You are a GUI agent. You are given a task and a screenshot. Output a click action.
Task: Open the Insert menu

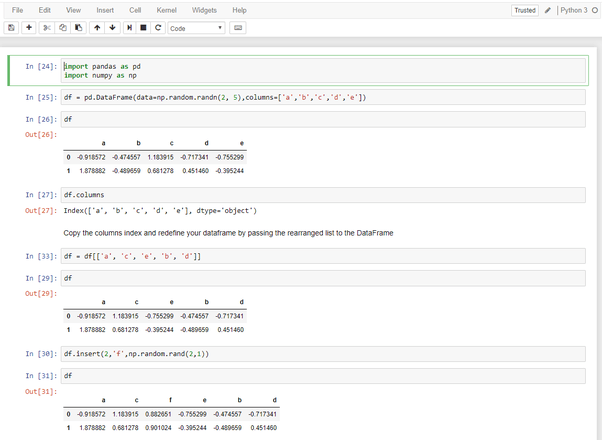(105, 10)
